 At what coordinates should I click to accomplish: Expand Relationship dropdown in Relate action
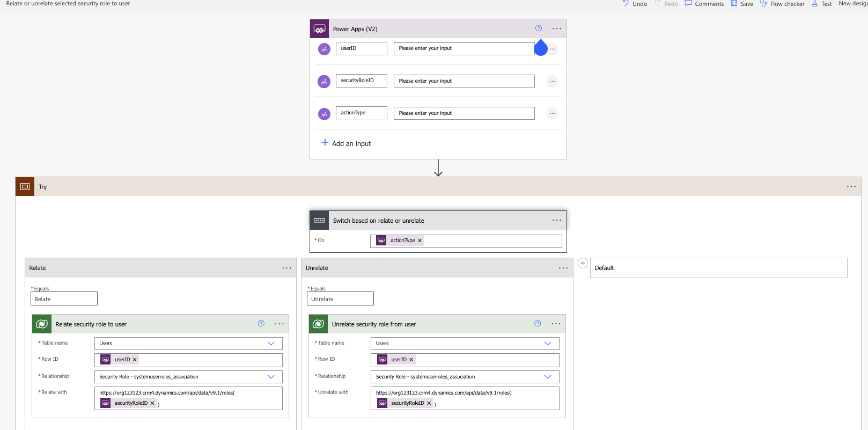tap(271, 377)
